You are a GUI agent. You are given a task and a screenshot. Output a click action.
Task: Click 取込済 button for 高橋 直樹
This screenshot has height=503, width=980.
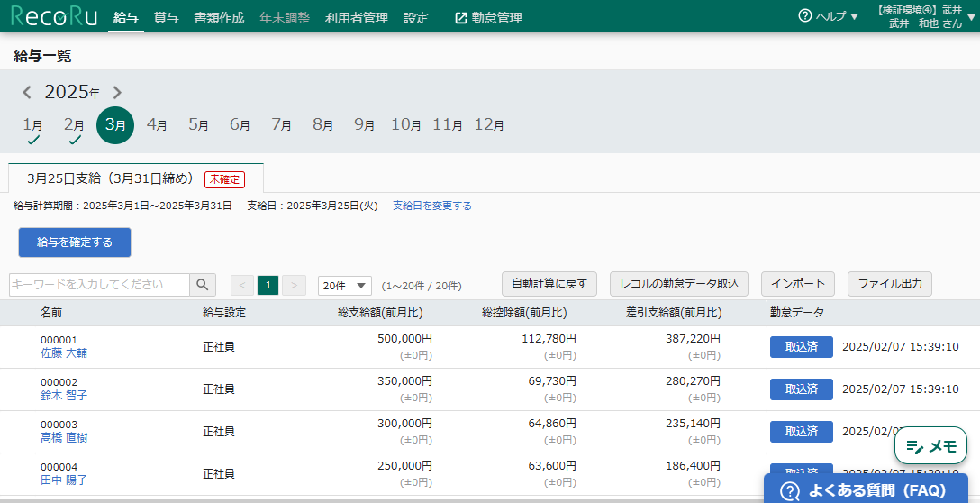point(802,432)
